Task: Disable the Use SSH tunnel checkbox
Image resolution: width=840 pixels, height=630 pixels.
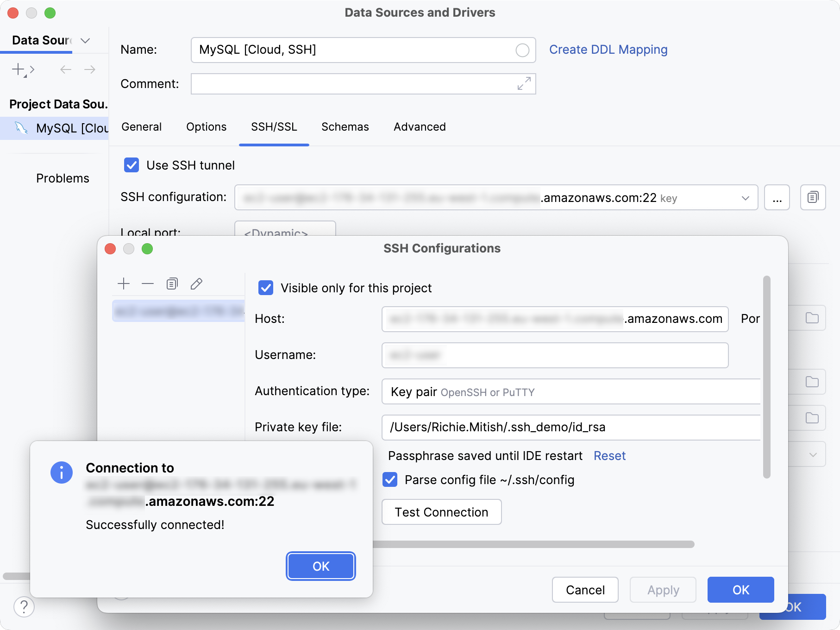Action: click(131, 165)
